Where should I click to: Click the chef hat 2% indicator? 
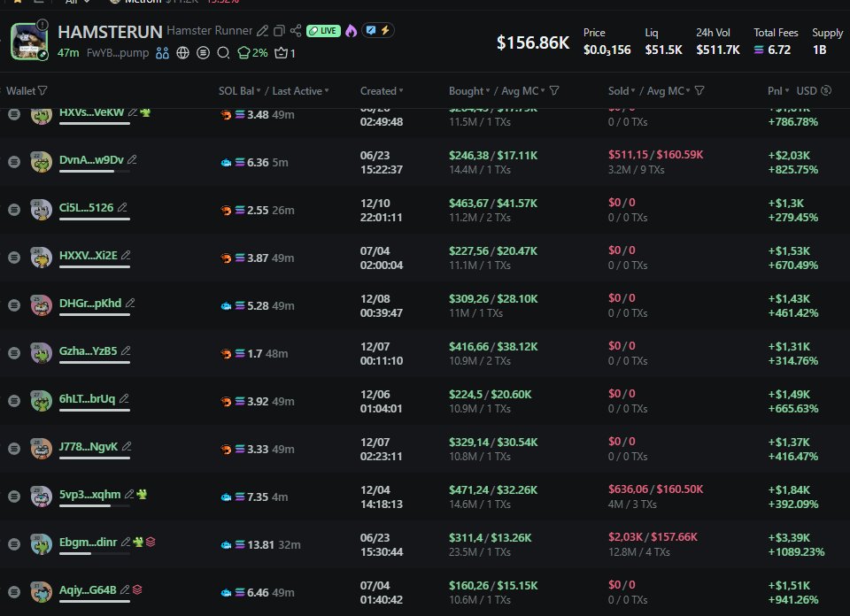252,53
